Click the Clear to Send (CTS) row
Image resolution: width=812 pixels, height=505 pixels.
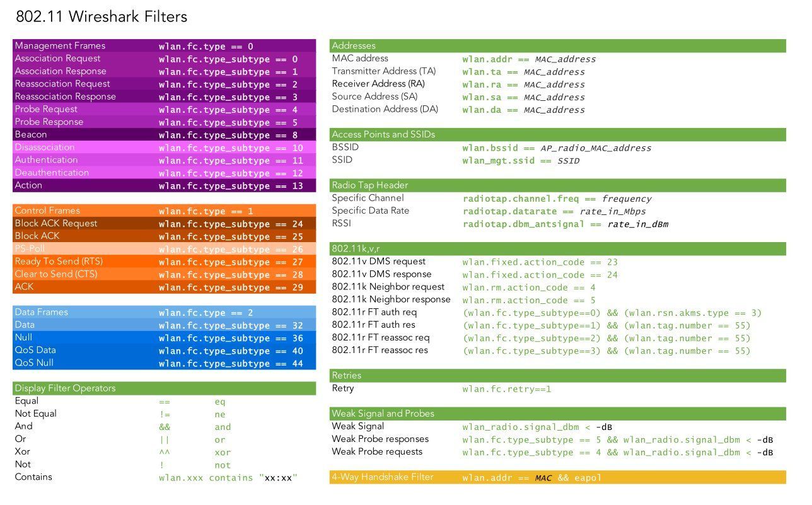(x=164, y=274)
